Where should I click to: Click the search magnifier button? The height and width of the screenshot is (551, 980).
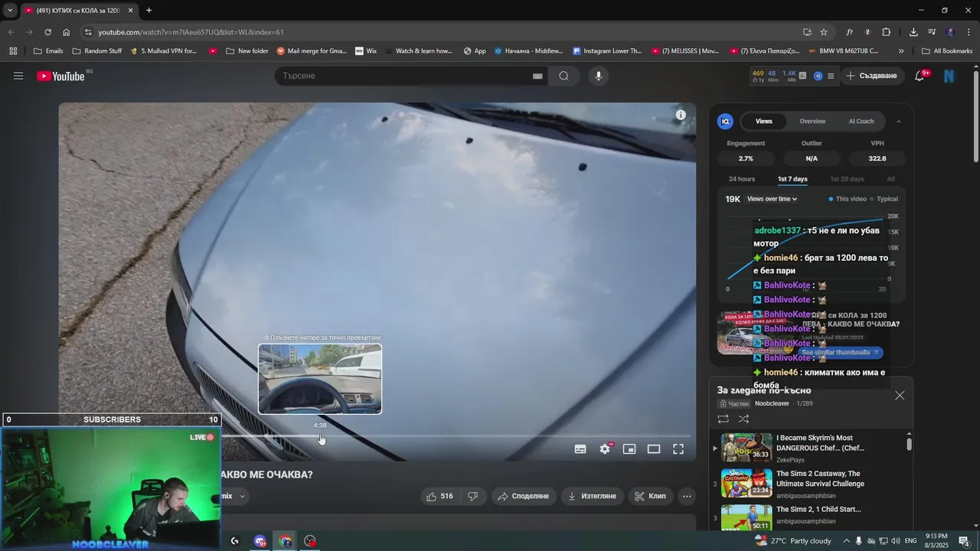pyautogui.click(x=563, y=76)
